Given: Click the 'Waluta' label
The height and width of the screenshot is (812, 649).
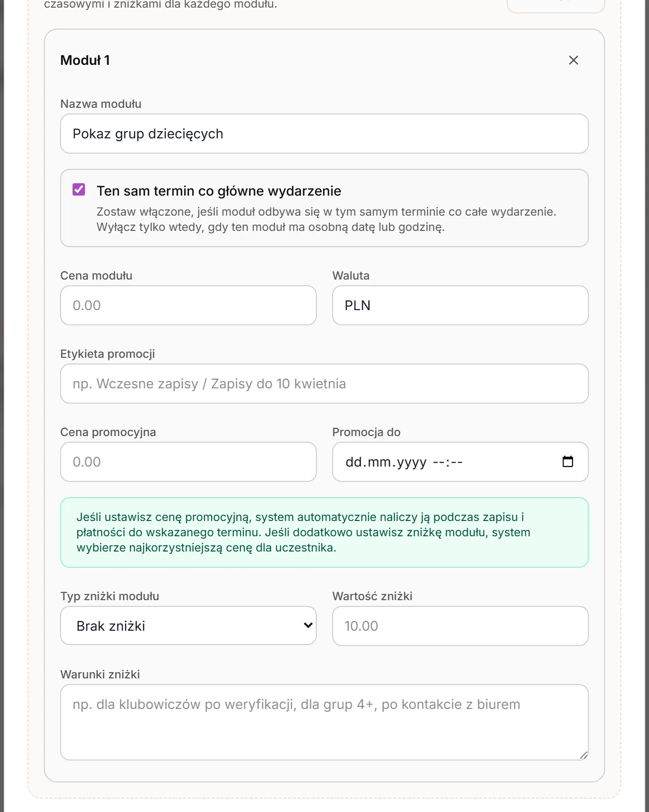Looking at the screenshot, I should [351, 276].
